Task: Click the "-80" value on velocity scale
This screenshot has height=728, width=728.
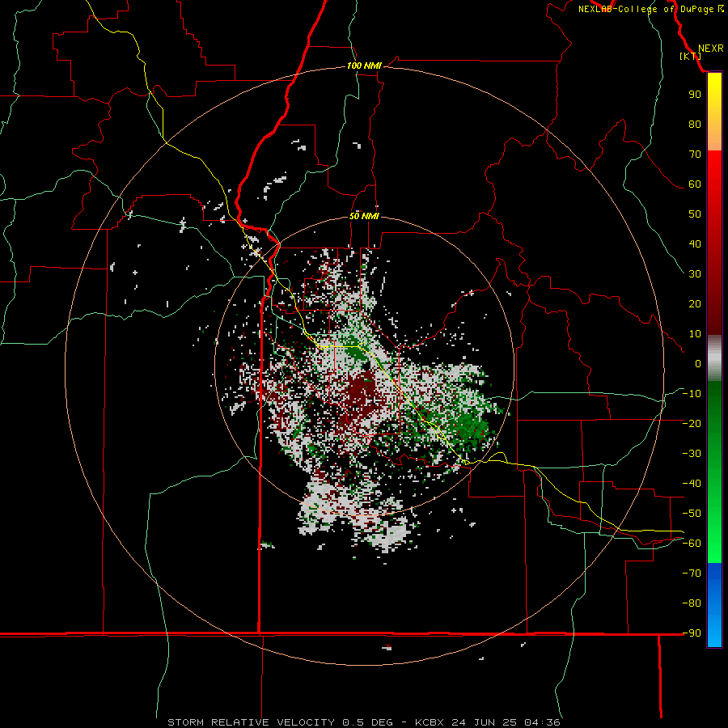Action: pos(692,603)
